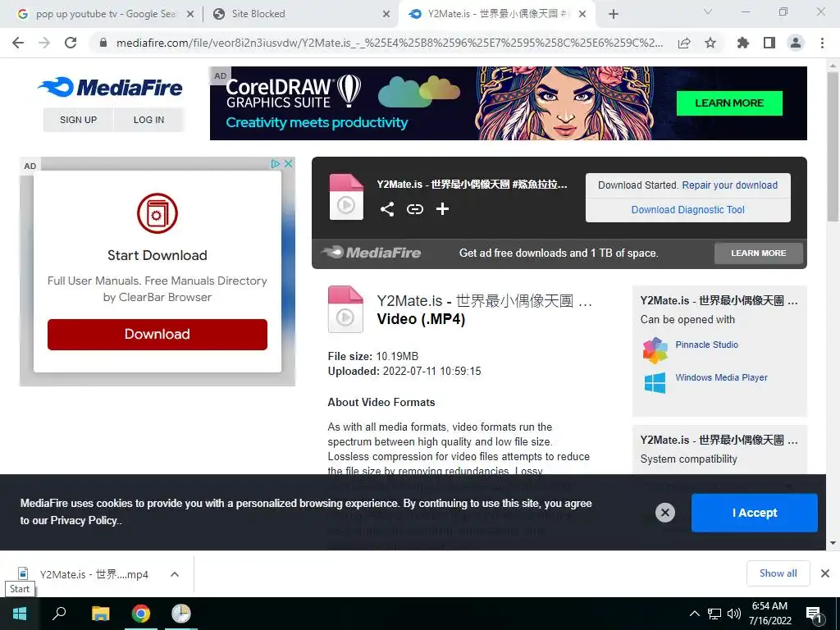This screenshot has width=840, height=630.
Task: Click the Chrome icon in the taskbar
Action: [x=141, y=614]
